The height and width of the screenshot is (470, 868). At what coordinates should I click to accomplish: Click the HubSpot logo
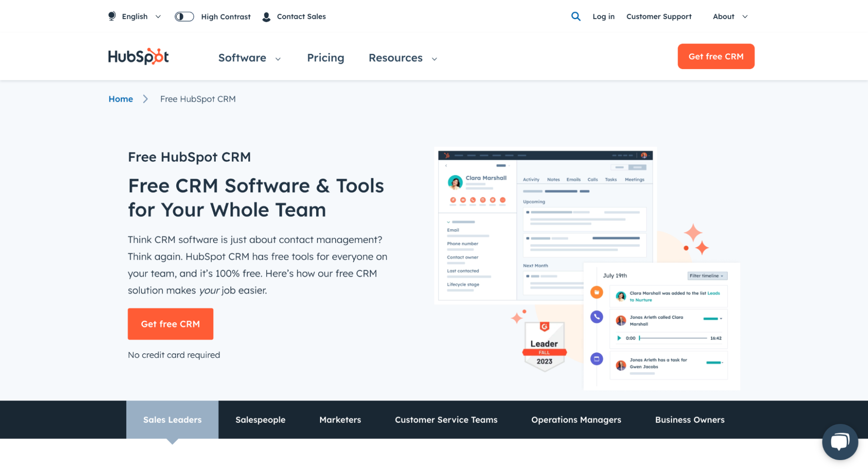pos(139,56)
